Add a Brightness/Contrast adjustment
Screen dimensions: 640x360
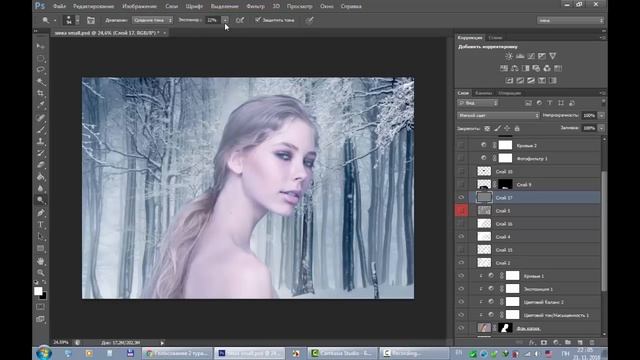(509, 56)
